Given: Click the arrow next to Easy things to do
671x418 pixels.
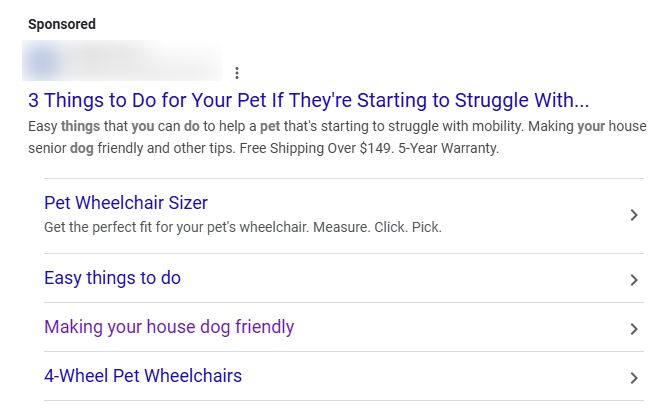Looking at the screenshot, I should pyautogui.click(x=634, y=280).
